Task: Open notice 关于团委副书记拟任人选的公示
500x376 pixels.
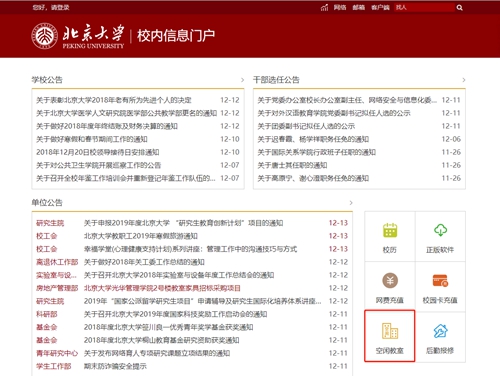Action: tap(306, 126)
